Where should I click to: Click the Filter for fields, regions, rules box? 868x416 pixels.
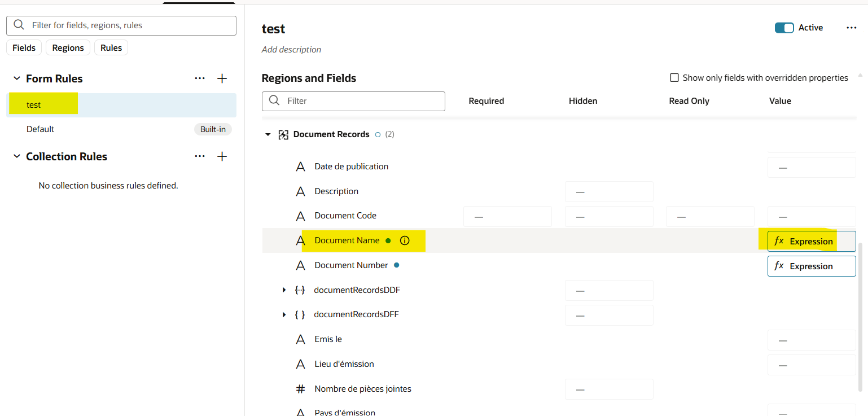pyautogui.click(x=121, y=25)
